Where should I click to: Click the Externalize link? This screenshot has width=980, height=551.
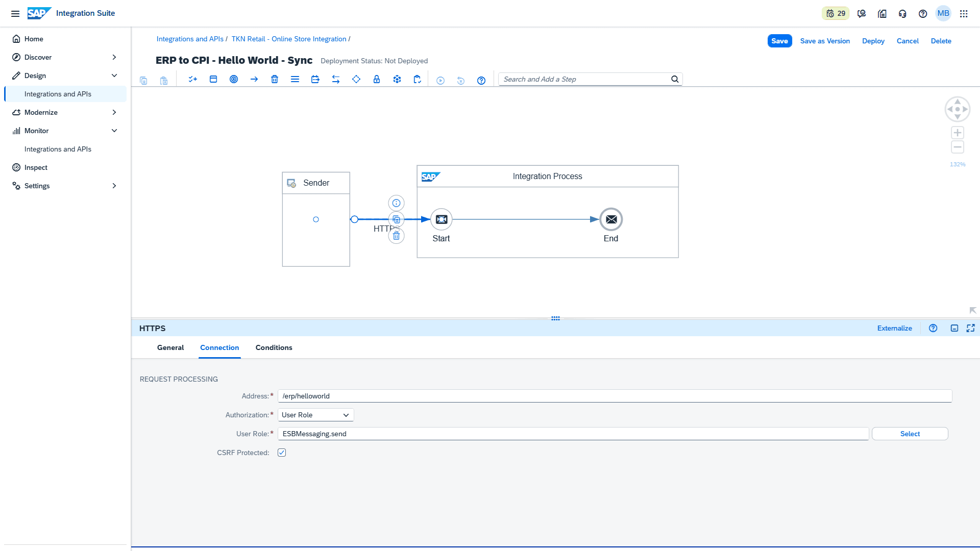point(894,328)
